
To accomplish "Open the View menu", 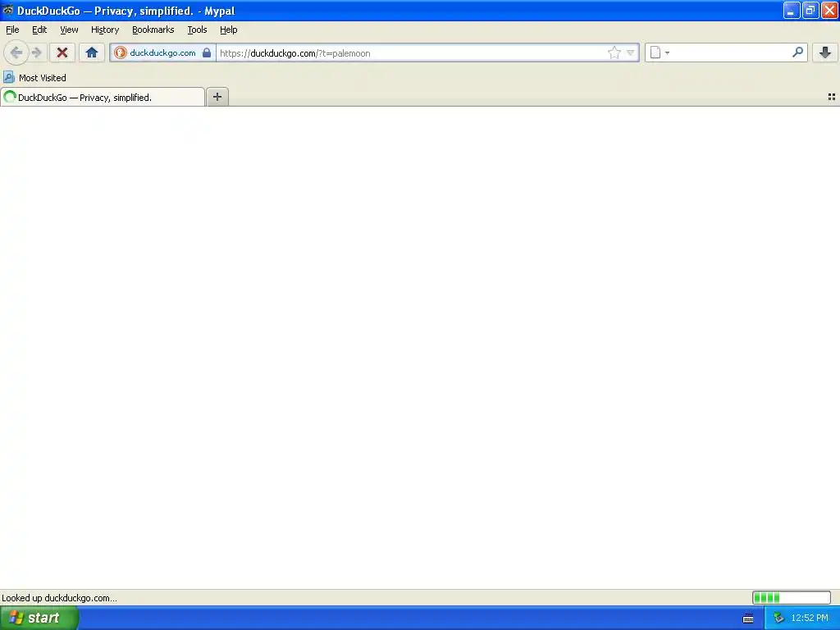I will 69,30.
